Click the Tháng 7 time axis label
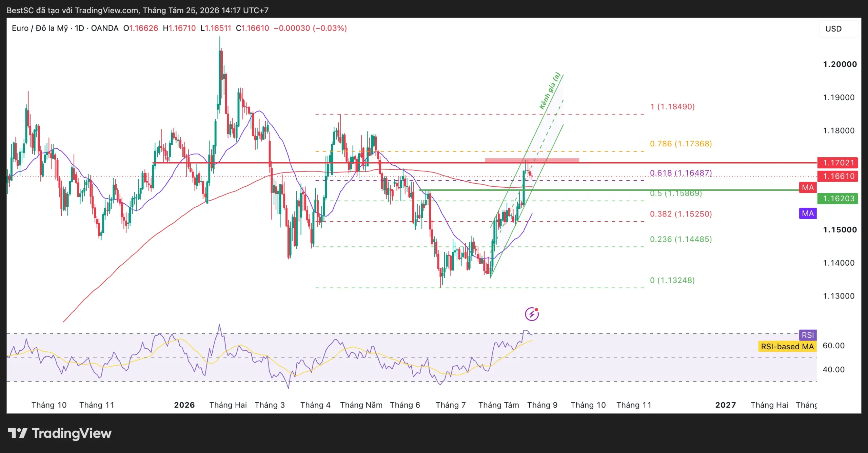868x453 pixels. [451, 405]
